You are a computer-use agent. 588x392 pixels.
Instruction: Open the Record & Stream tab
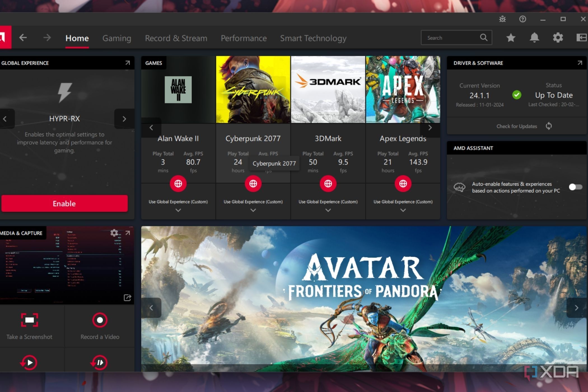(176, 38)
